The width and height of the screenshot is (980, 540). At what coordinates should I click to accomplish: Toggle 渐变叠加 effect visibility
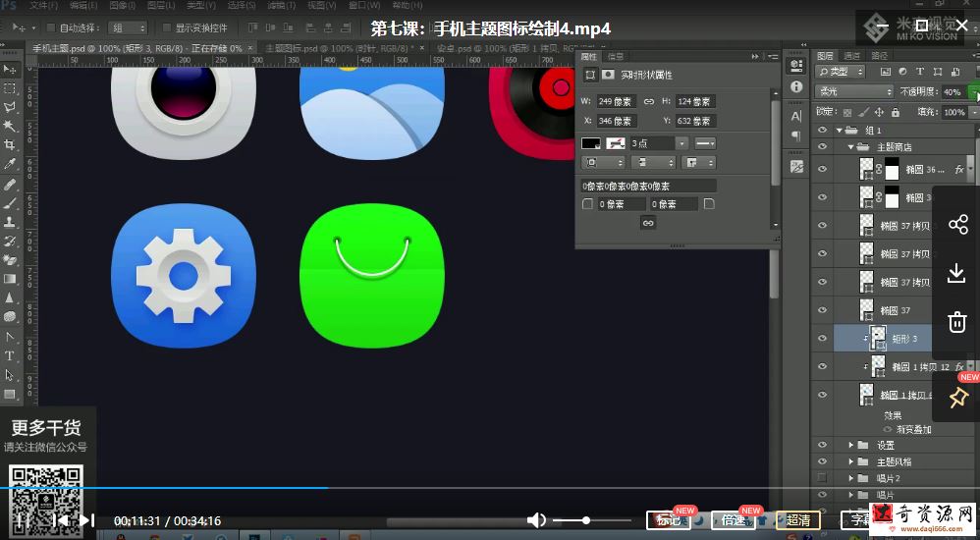(x=888, y=429)
